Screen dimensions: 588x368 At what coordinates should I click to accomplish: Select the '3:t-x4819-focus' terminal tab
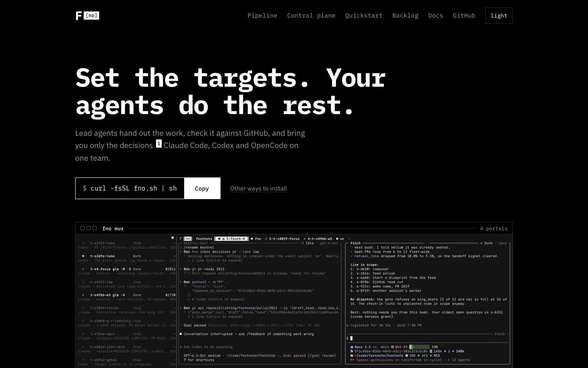(282, 239)
